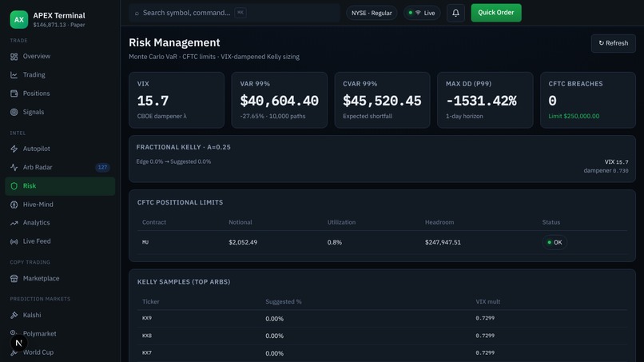Open Live Feed page
The height and width of the screenshot is (362, 644).
[x=60, y=241]
